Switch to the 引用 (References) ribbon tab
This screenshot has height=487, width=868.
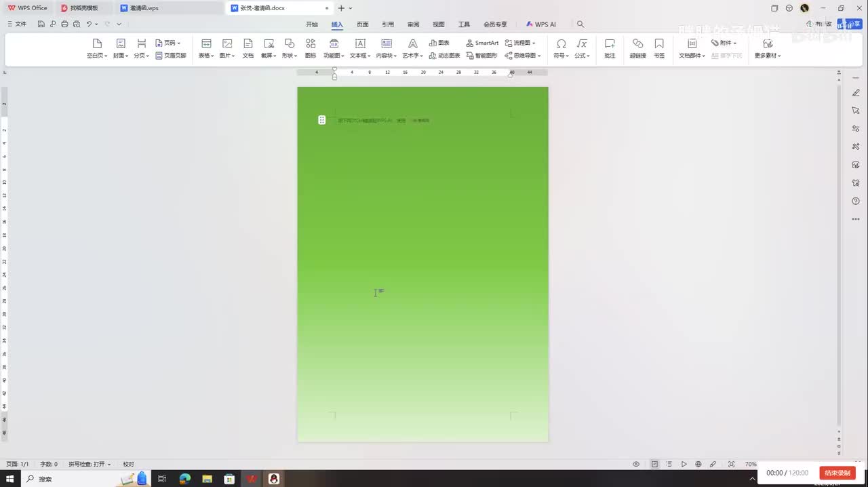[388, 24]
